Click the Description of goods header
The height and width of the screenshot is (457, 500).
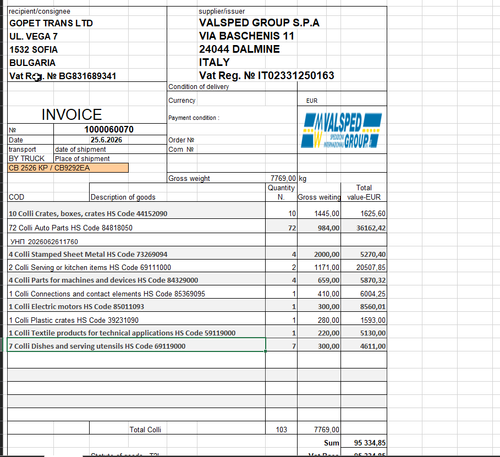[123, 197]
